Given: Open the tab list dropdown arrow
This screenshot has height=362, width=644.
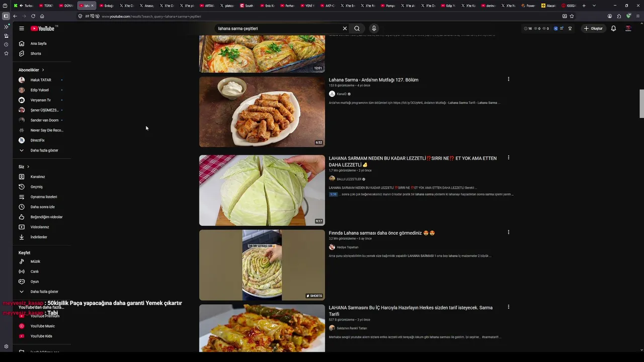Looking at the screenshot, I should [x=594, y=6].
